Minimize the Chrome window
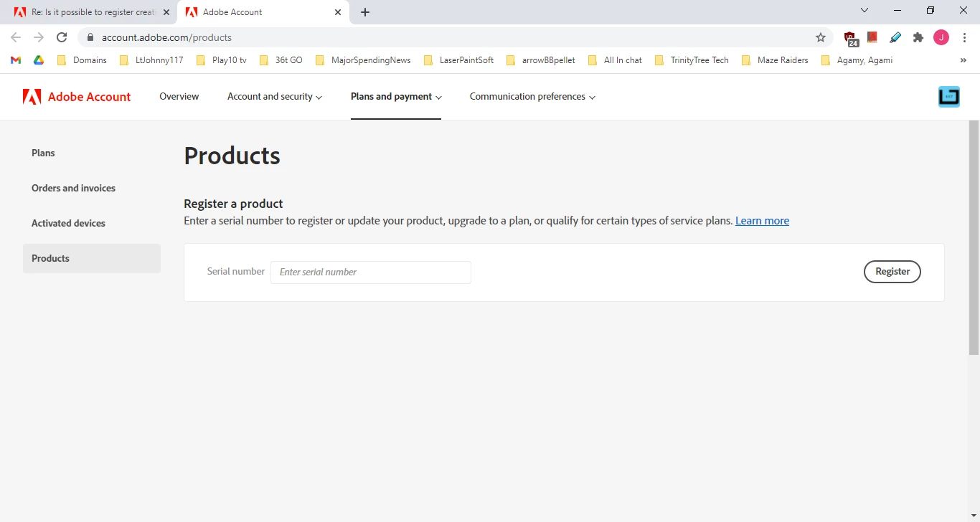 point(897,11)
